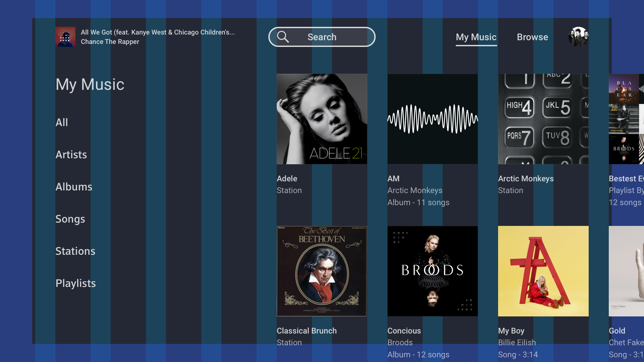Click 'Song - 3:14' text
The height and width of the screenshot is (362, 644).
point(518,355)
